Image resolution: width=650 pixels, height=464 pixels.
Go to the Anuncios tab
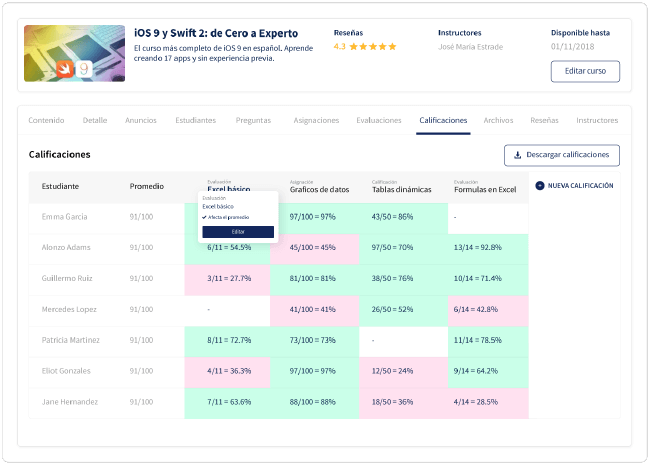[141, 120]
